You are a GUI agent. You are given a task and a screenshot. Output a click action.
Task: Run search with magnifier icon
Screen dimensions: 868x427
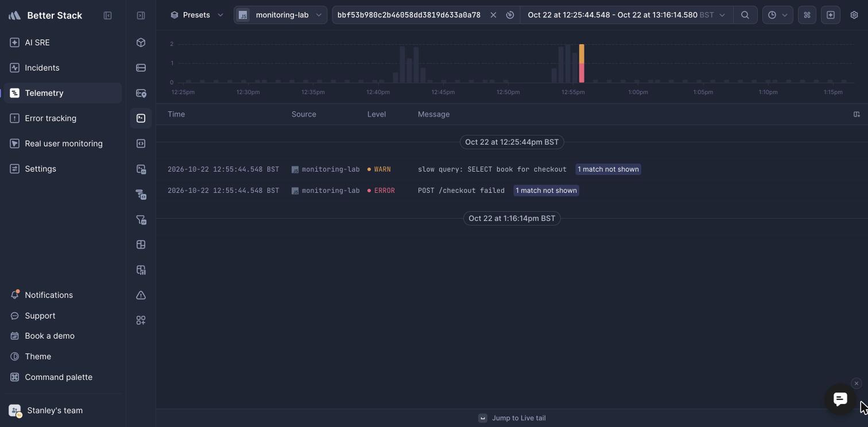pyautogui.click(x=745, y=15)
